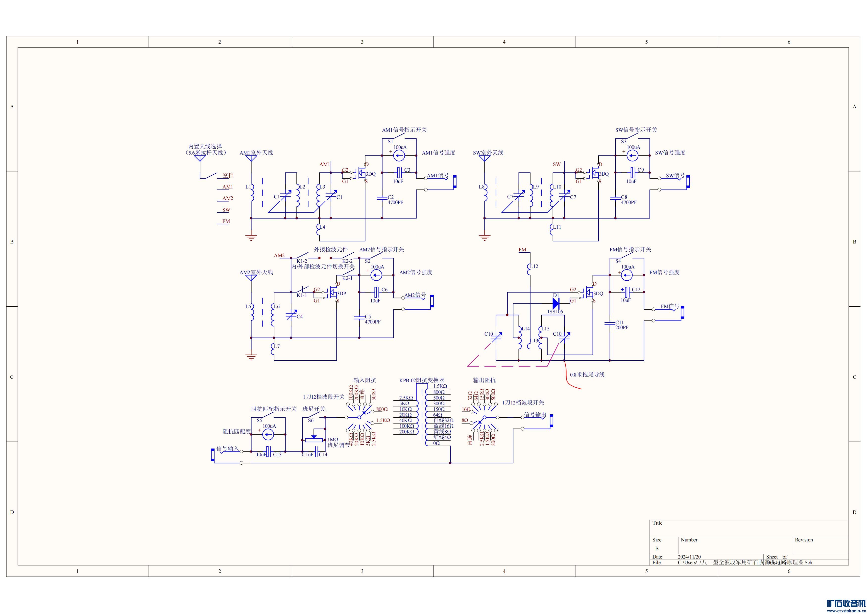Click the C11 200PF capacitor symbol
The height and width of the screenshot is (614, 868).
(609, 323)
